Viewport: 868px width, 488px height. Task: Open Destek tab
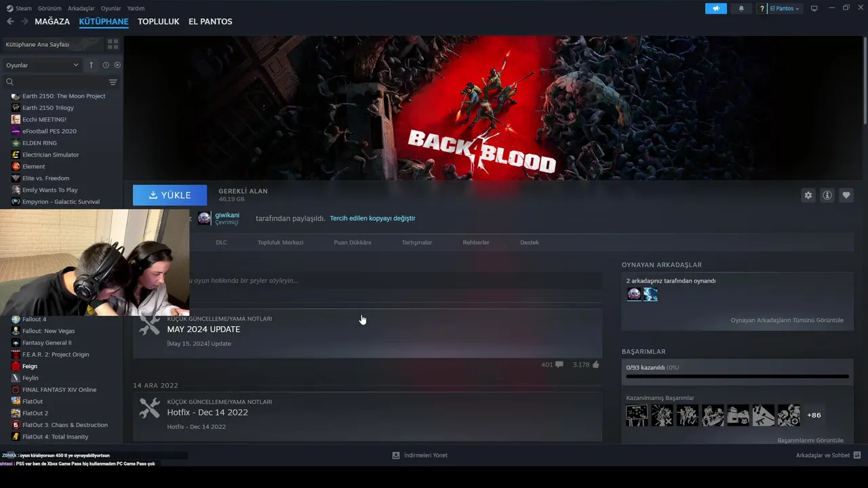530,243
